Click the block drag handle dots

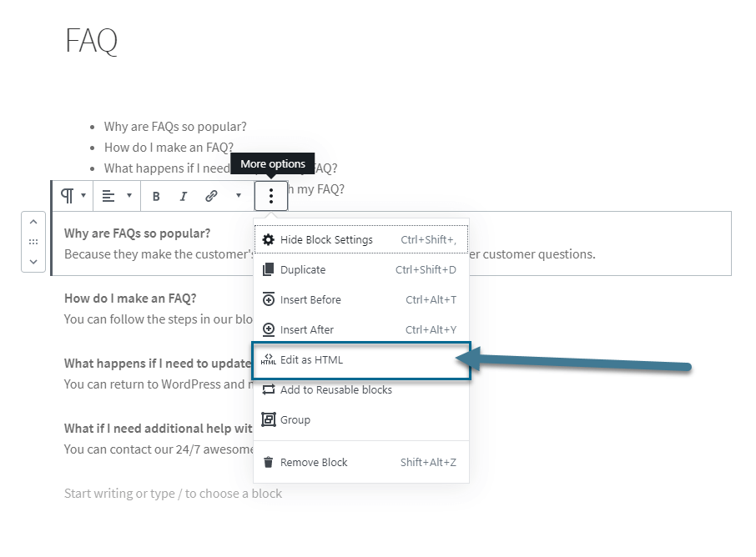pos(33,242)
